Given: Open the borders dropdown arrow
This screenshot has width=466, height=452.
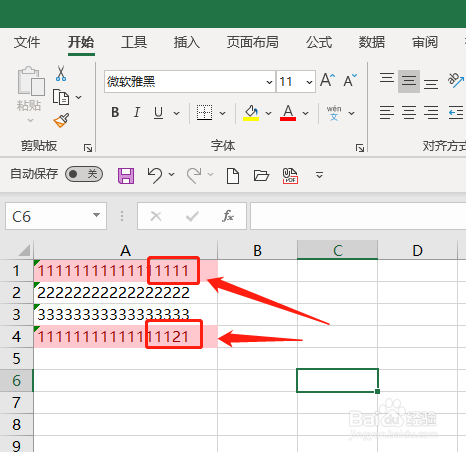Looking at the screenshot, I should point(222,113).
